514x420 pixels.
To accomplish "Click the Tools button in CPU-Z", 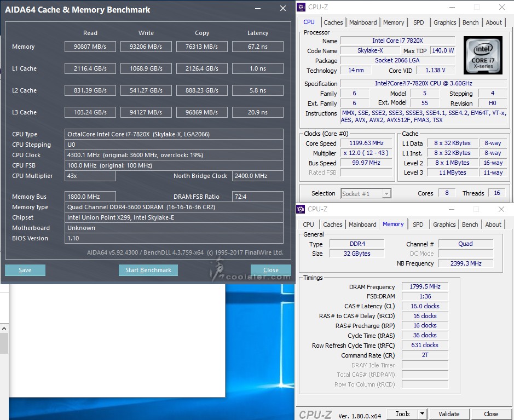I will 402,414.
